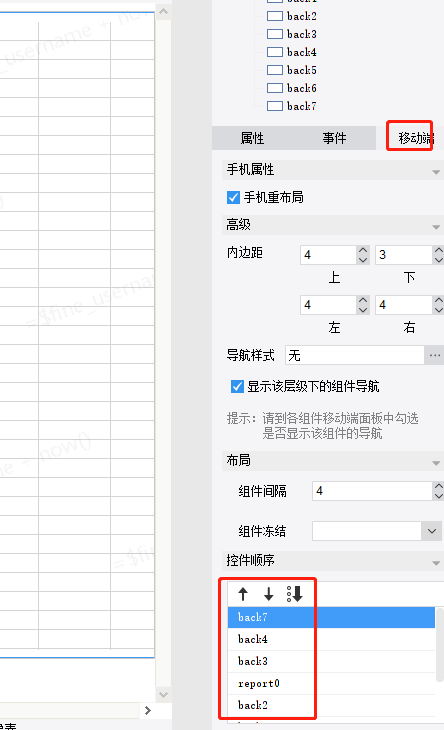The width and height of the screenshot is (444, 730).
Task: Click canvas scroll up arrow
Action: pyautogui.click(x=163, y=11)
